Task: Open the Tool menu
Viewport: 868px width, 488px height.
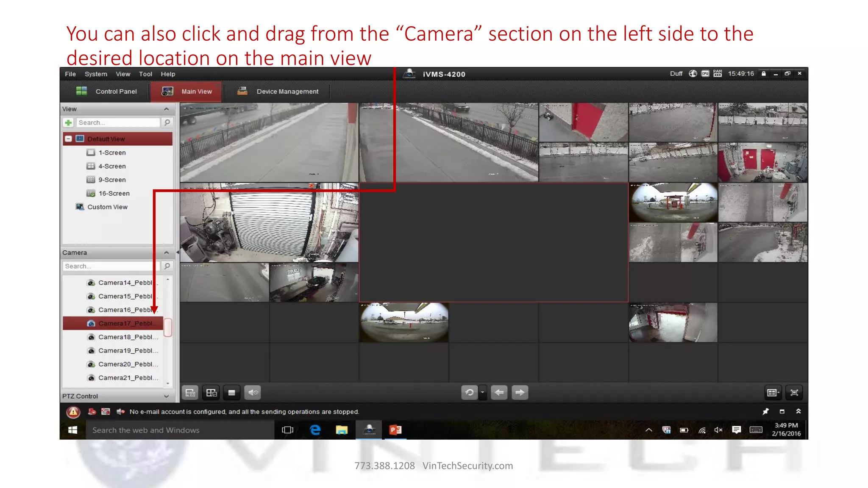Action: [145, 74]
